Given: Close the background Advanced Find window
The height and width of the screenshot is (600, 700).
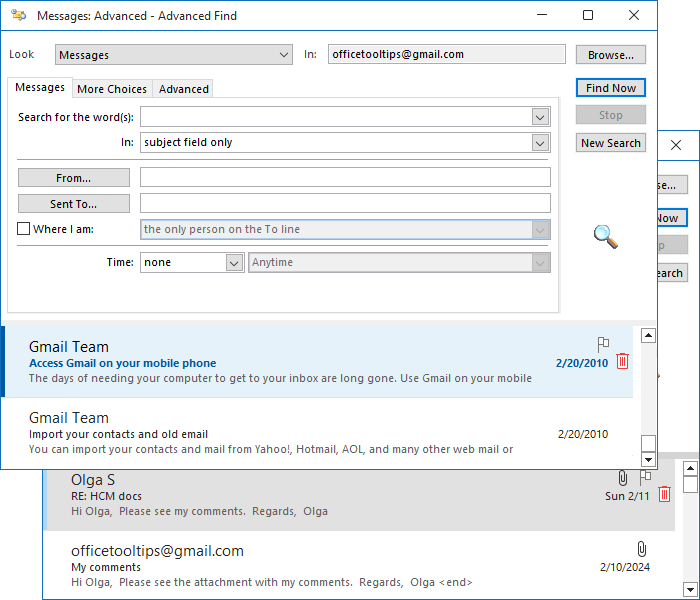Looking at the screenshot, I should (x=676, y=145).
